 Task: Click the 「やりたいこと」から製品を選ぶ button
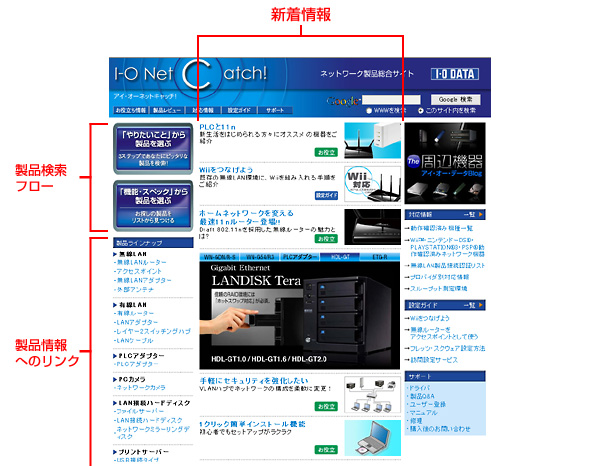(x=153, y=148)
